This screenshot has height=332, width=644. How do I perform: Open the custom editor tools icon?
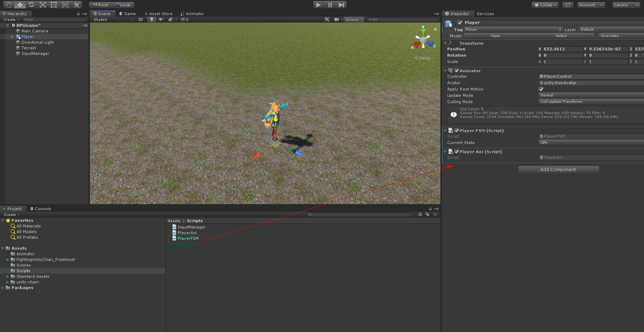[76, 5]
